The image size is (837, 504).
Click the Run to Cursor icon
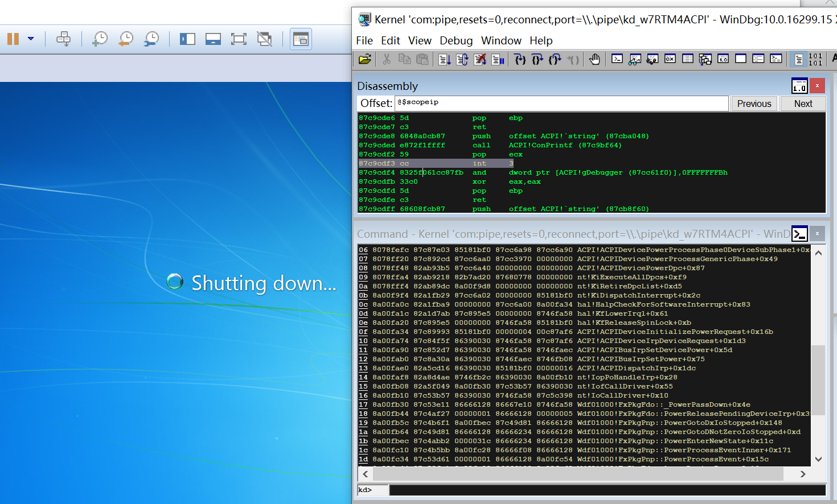[x=573, y=59]
